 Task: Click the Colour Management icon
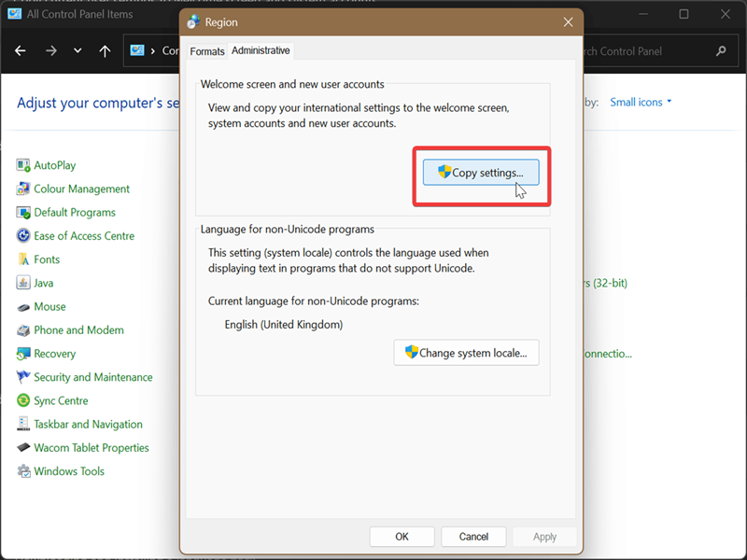(22, 189)
